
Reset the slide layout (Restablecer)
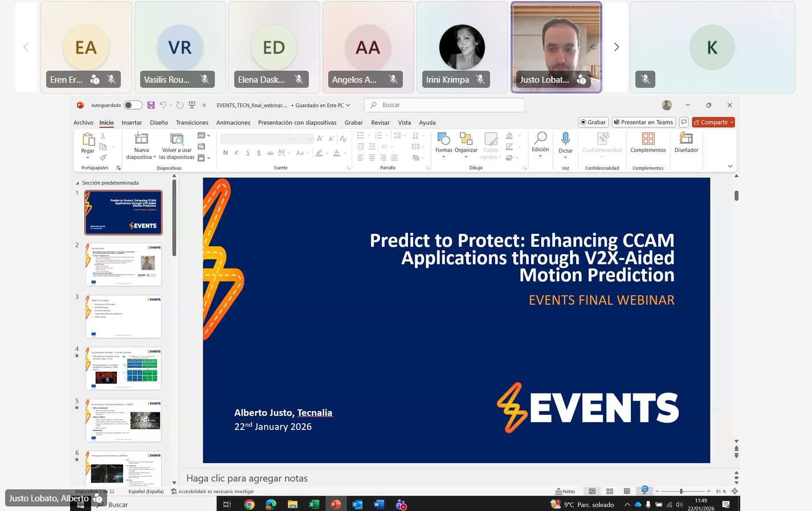(201, 147)
